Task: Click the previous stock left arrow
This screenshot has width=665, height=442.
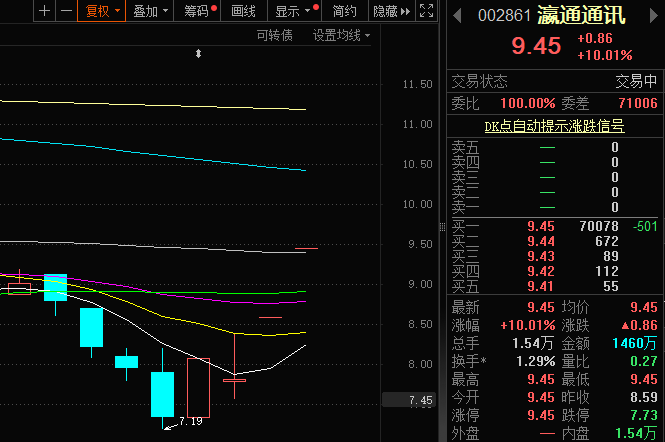Action: tap(457, 15)
